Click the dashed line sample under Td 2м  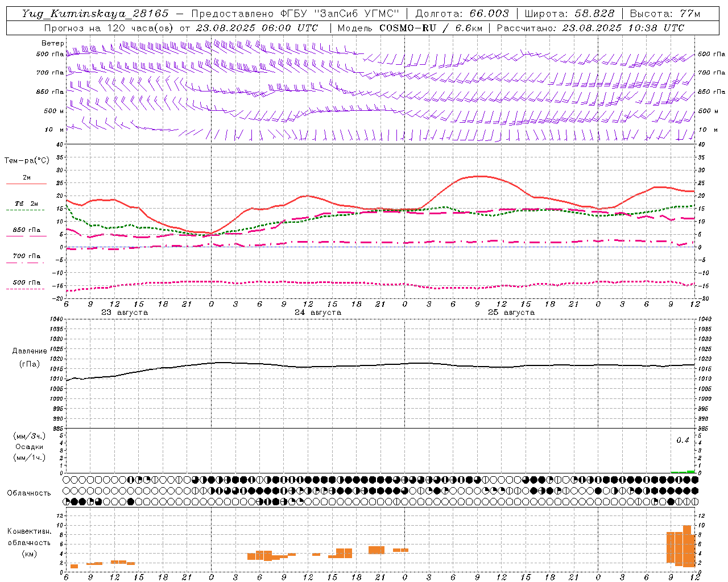pos(25,210)
